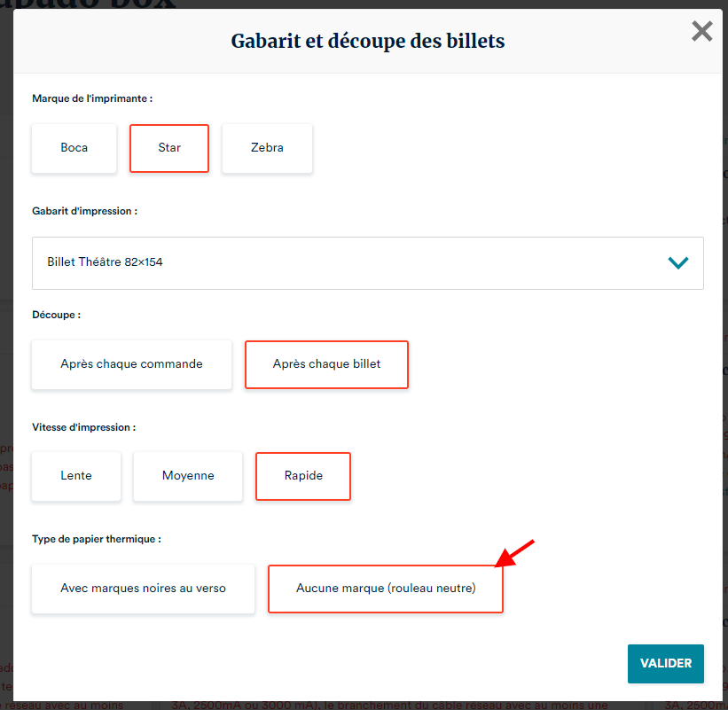The image size is (728, 710).
Task: Set print speed to Moyenne
Action: pyautogui.click(x=188, y=476)
